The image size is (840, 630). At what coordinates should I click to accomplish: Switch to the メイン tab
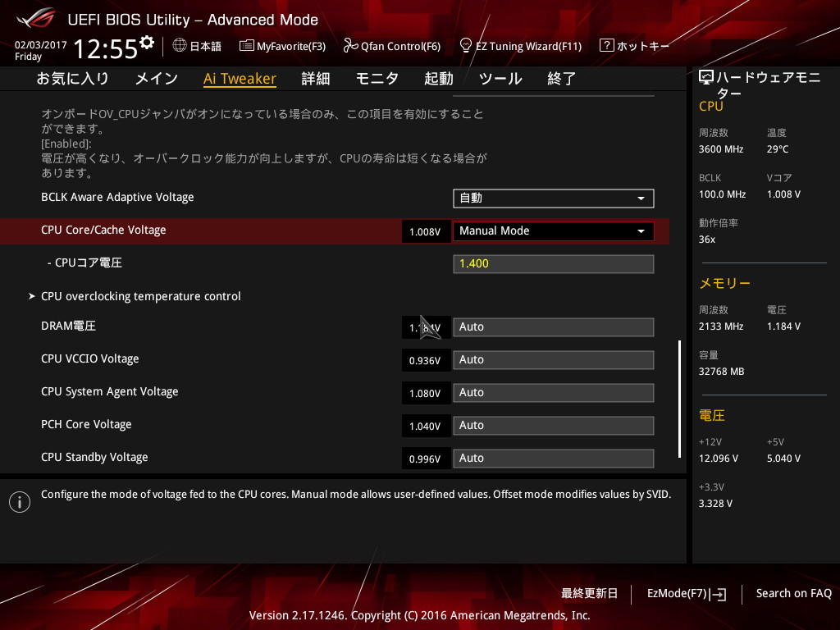(x=157, y=79)
